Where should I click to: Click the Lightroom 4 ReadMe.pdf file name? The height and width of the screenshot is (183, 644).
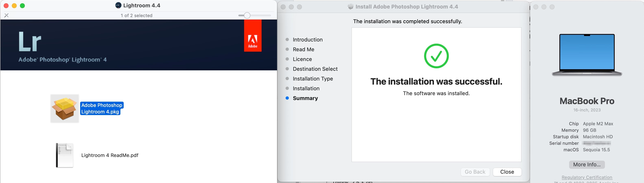pos(110,155)
